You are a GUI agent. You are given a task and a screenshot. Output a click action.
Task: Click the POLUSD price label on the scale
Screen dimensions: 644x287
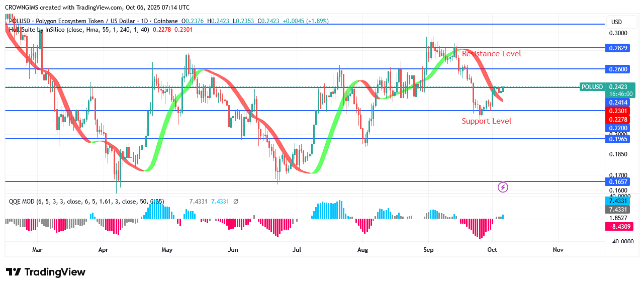coord(591,87)
